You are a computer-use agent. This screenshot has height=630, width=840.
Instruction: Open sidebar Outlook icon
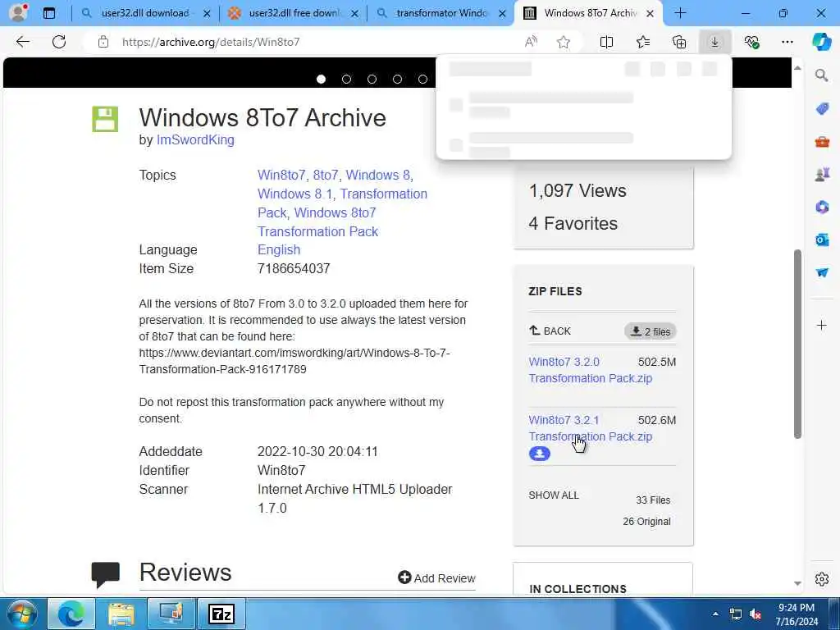[822, 240]
